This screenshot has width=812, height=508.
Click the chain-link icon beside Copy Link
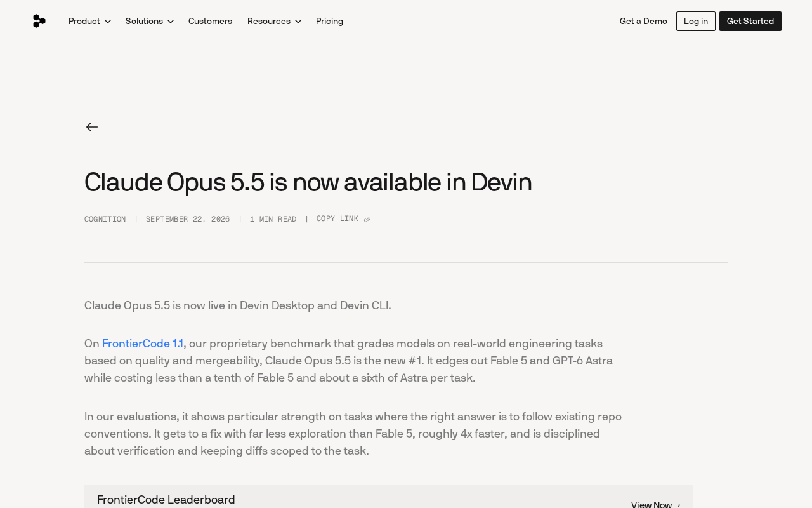367,220
